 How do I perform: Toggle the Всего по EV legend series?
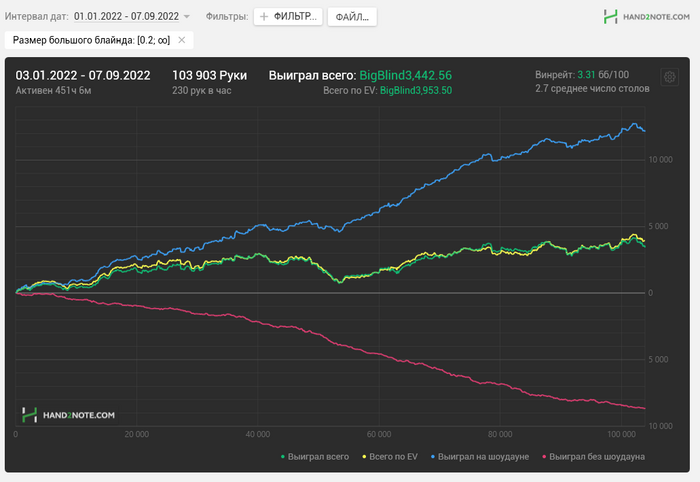pos(390,457)
